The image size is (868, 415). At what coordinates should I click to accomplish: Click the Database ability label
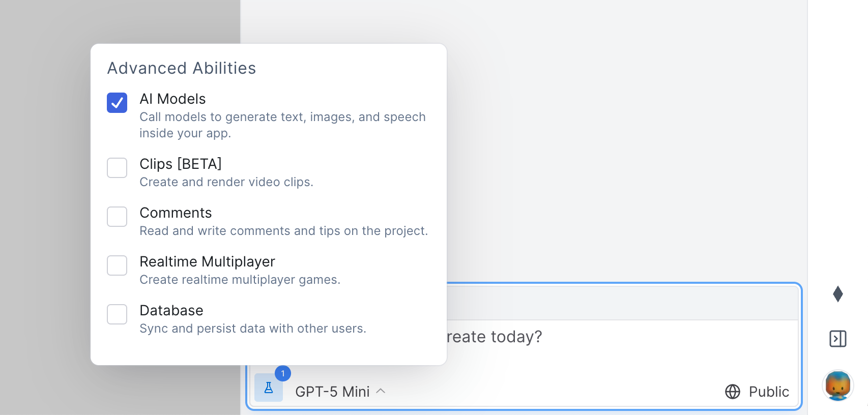(171, 310)
